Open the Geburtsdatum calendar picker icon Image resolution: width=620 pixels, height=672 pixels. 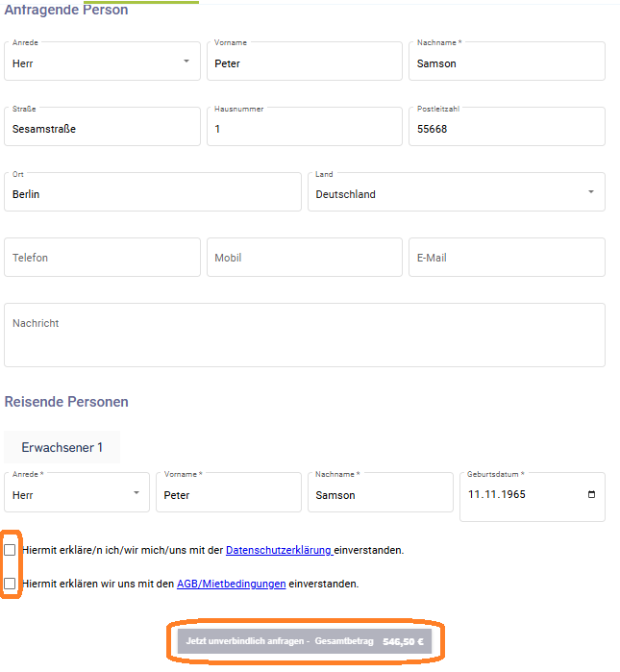591,494
